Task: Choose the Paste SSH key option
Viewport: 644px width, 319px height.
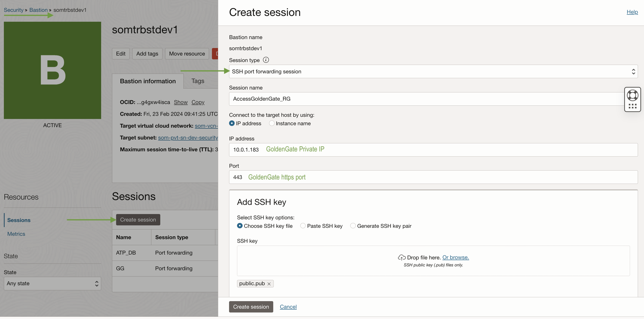Action: click(303, 226)
